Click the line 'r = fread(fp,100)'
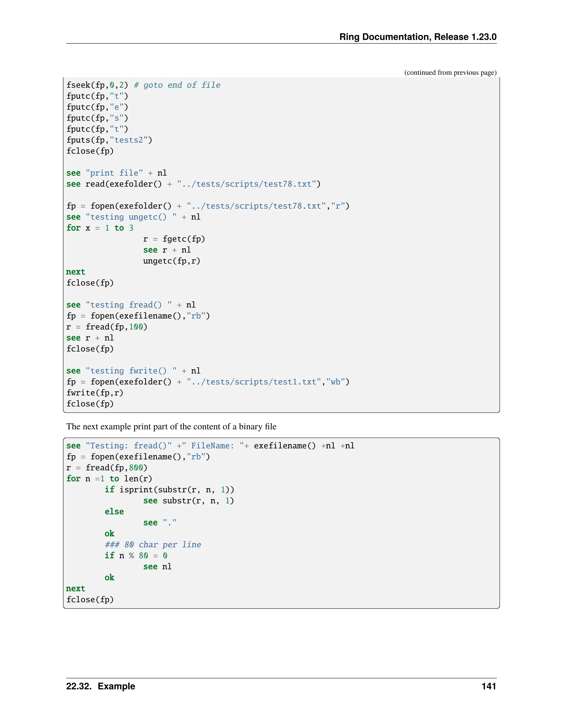563x728 pixels. pyautogui.click(x=107, y=327)
